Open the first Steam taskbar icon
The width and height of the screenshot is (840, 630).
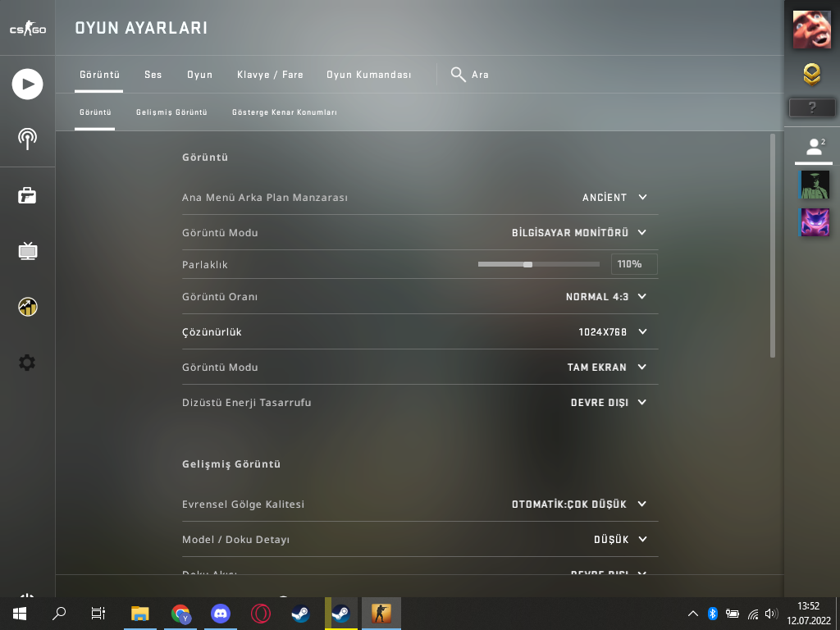(300, 614)
